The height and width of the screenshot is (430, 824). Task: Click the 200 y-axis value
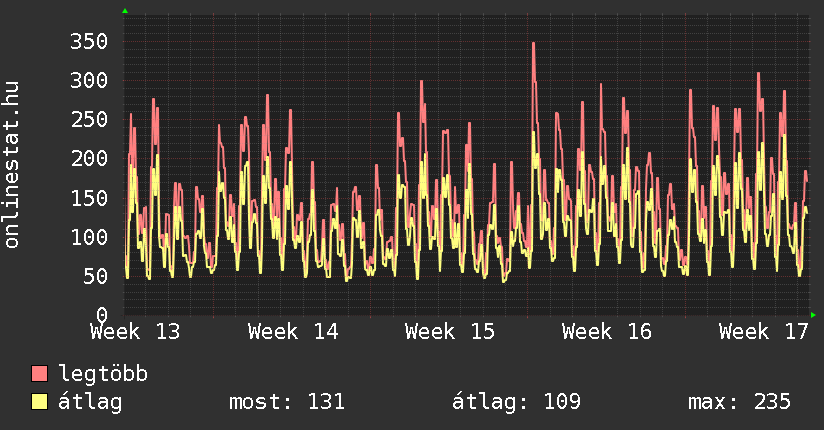coord(89,158)
